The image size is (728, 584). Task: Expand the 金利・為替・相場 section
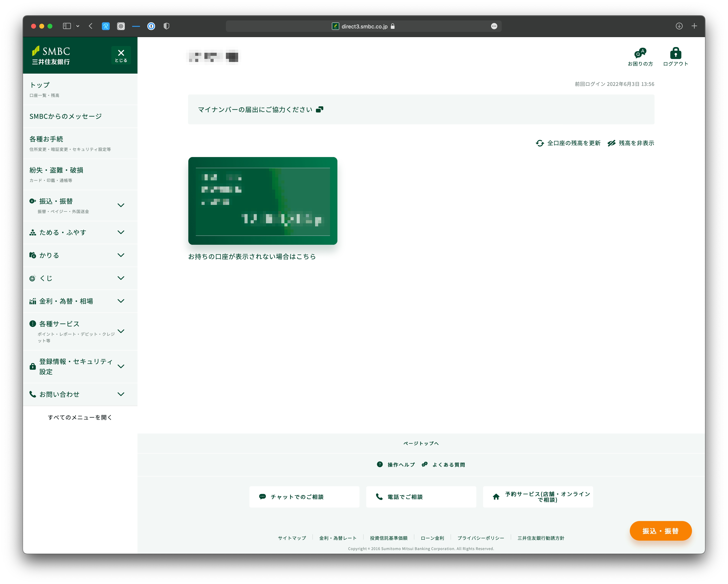[121, 301]
